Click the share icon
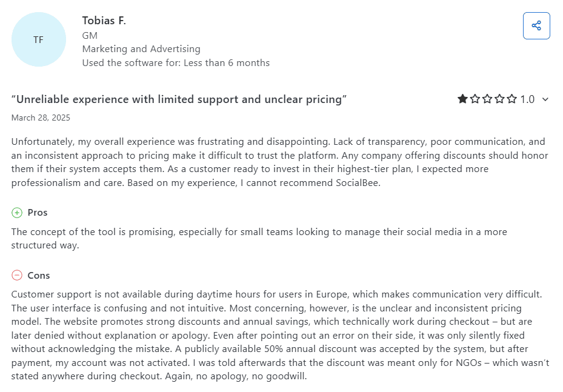Image resolution: width=563 pixels, height=392 pixels. [x=536, y=25]
